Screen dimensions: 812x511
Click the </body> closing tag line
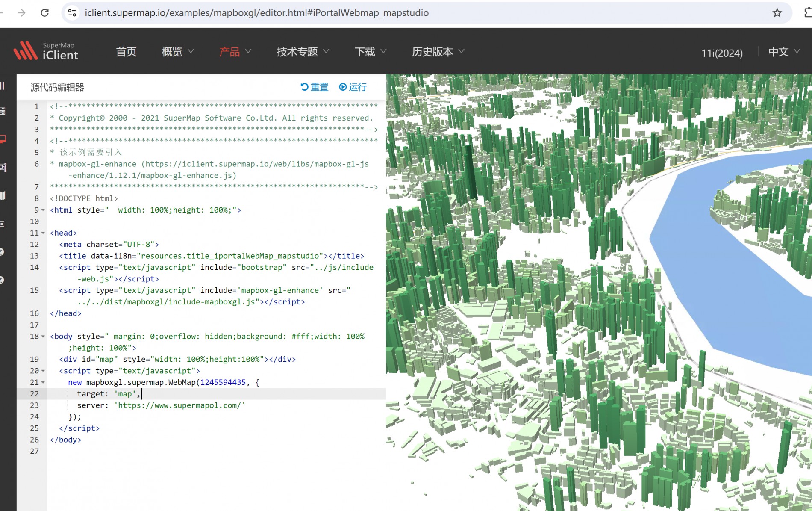tap(65, 440)
